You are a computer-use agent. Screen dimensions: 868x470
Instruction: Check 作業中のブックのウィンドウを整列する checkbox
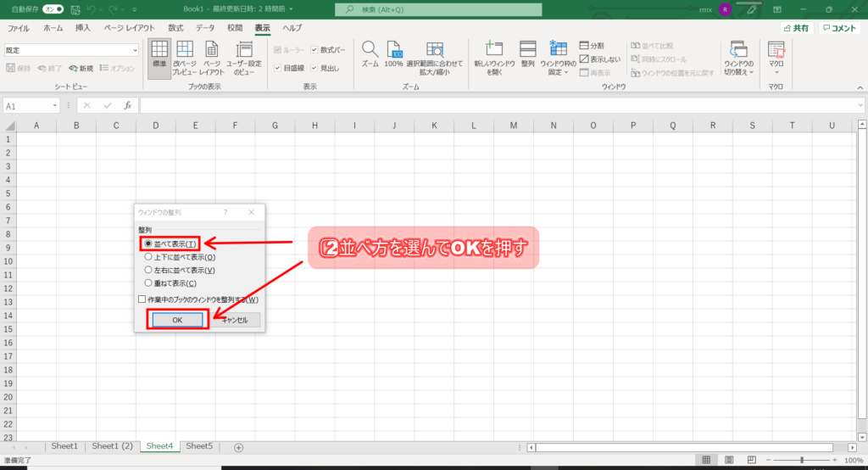click(x=142, y=299)
